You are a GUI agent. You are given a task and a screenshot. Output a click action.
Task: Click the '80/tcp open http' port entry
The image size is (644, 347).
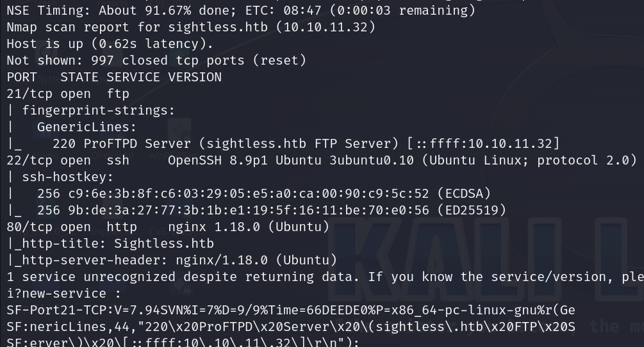[72, 227]
